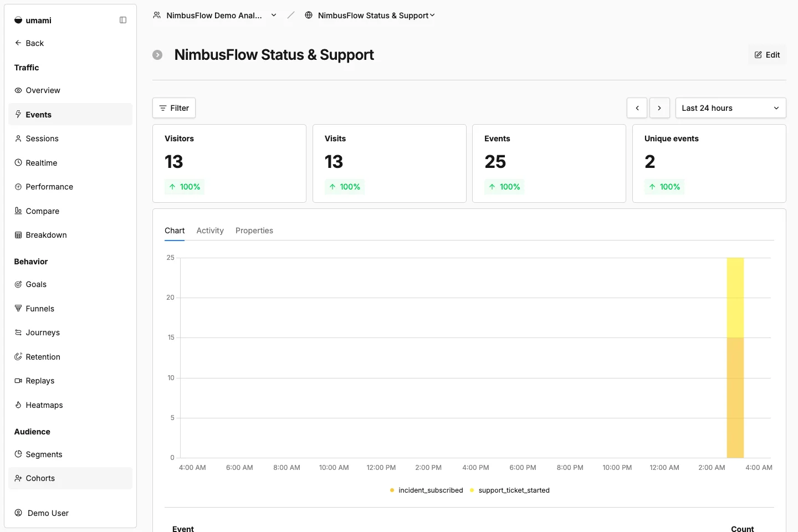798x532 pixels.
Task: Open Heatmaps in the sidebar
Action: (x=70, y=405)
